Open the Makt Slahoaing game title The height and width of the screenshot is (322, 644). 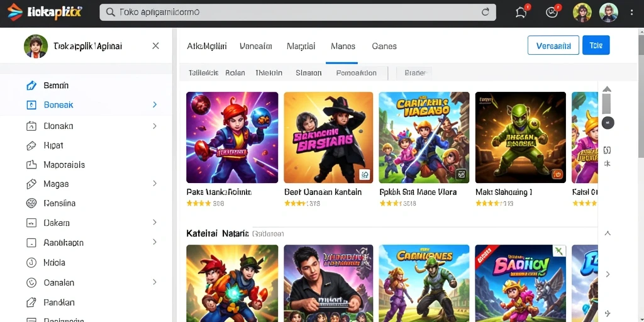click(504, 192)
